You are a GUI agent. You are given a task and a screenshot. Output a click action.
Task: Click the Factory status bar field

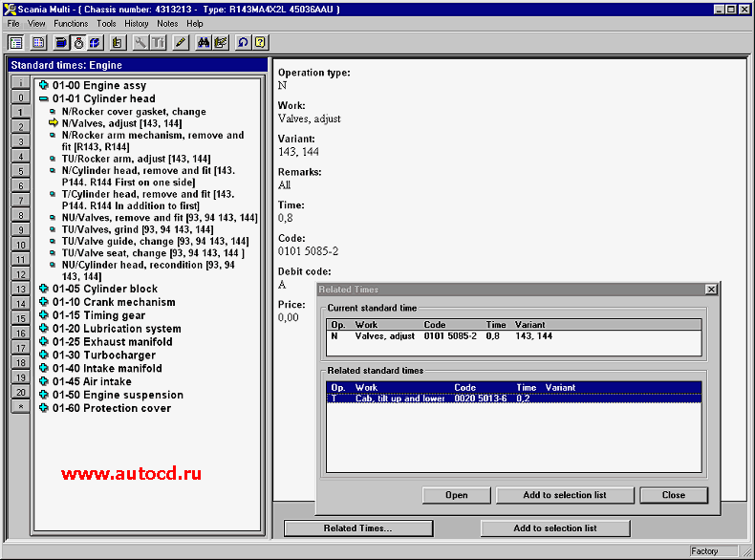point(713,550)
